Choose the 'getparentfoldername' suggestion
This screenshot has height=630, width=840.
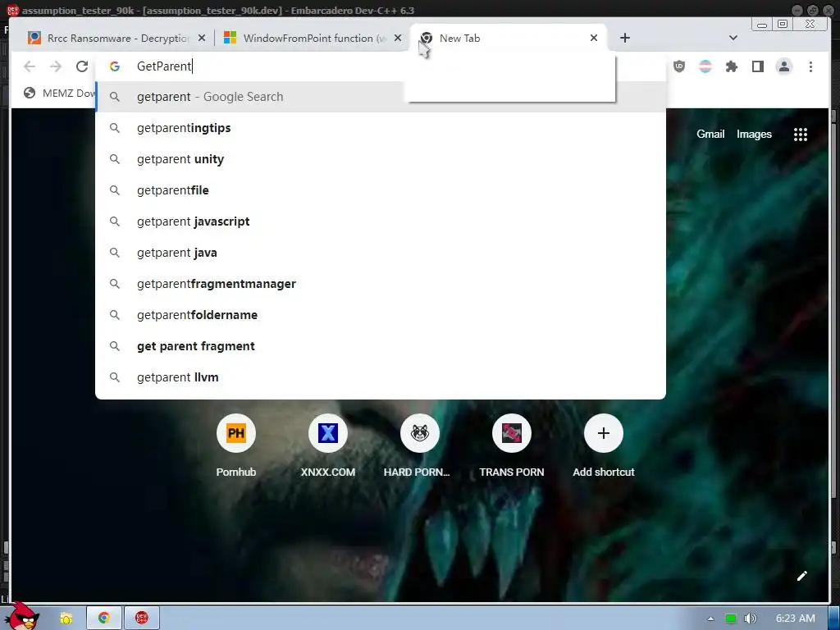coord(381,315)
